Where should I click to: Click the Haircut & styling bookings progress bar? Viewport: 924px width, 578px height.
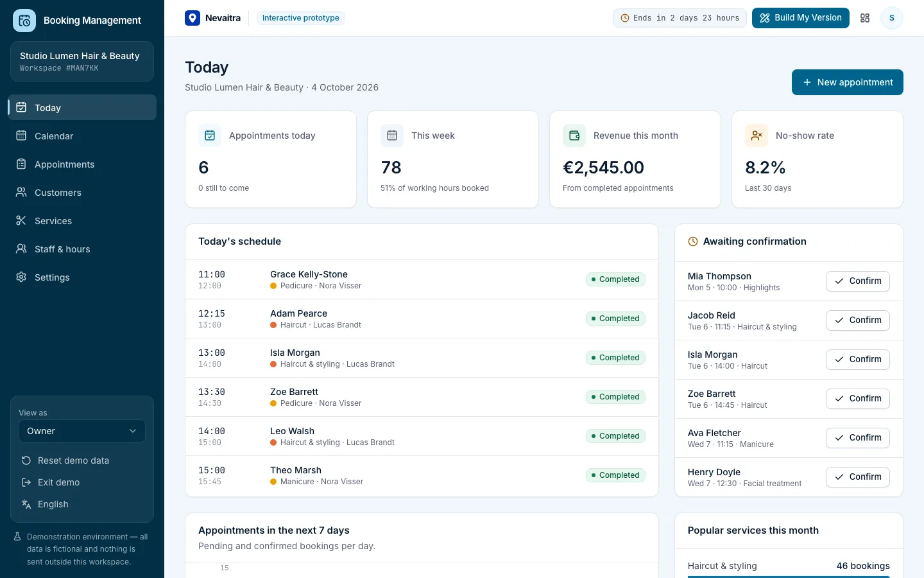point(789,577)
